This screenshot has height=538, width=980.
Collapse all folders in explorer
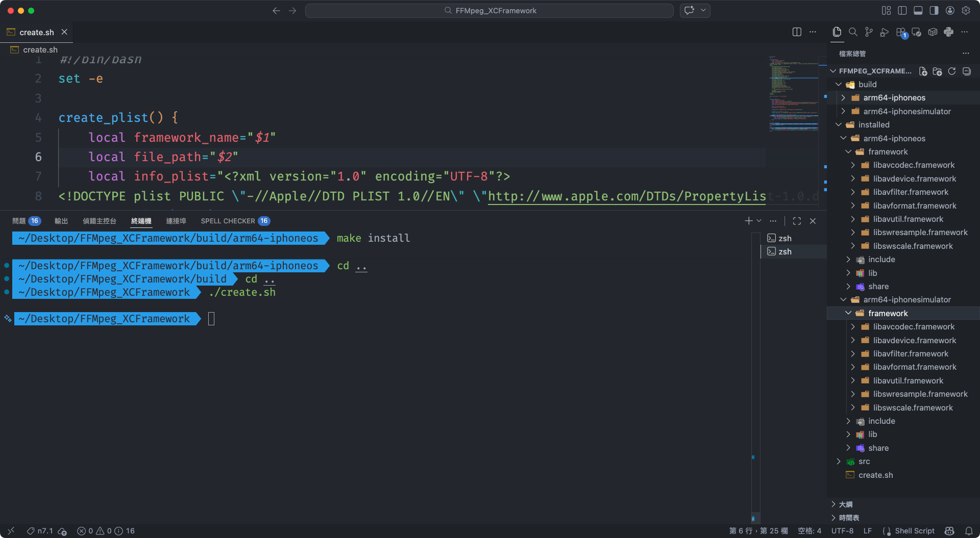967,71
